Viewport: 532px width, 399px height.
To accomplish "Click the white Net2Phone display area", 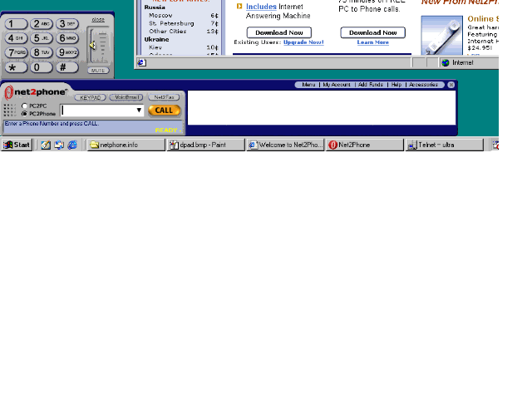I will pyautogui.click(x=322, y=107).
